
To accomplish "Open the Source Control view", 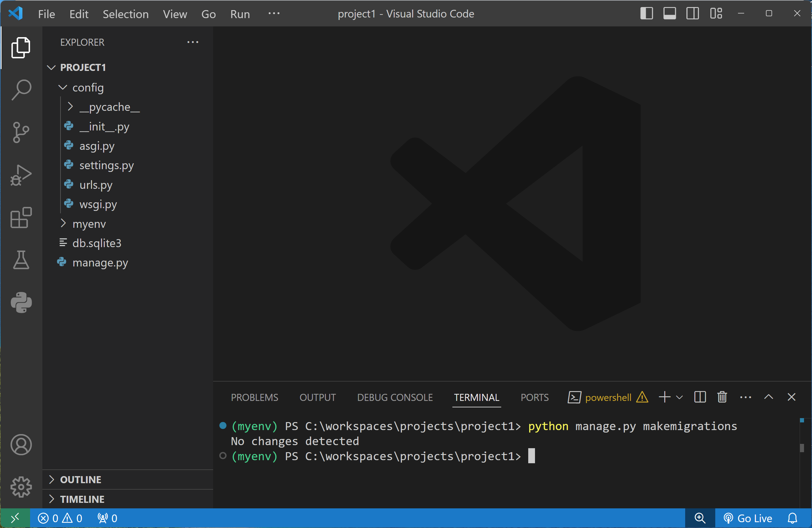I will coord(21,132).
